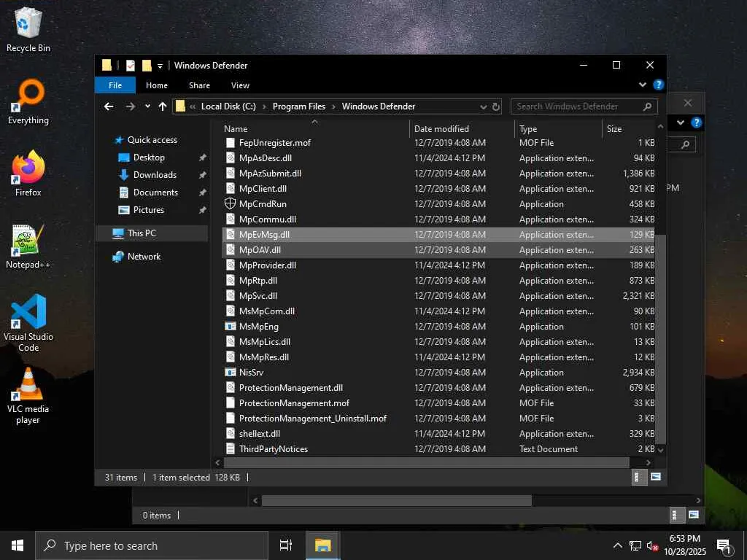Viewport: 747px width, 560px height.
Task: Open the address bar history dropdown
Action: (x=484, y=106)
